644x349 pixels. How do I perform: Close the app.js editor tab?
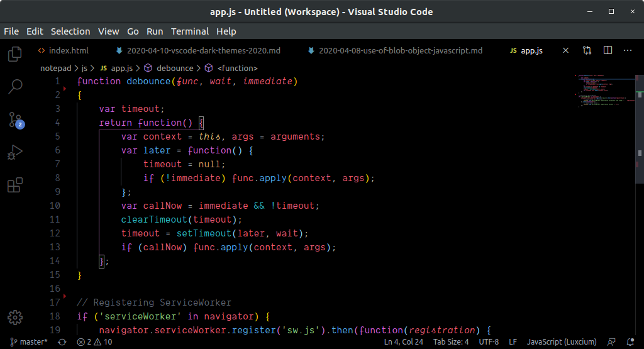point(565,50)
